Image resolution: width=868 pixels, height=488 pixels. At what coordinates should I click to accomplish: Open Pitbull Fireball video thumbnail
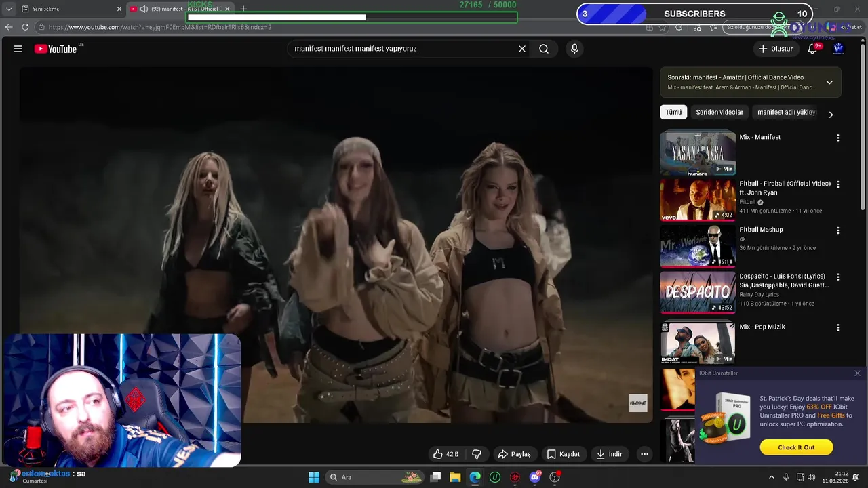pyautogui.click(x=698, y=200)
